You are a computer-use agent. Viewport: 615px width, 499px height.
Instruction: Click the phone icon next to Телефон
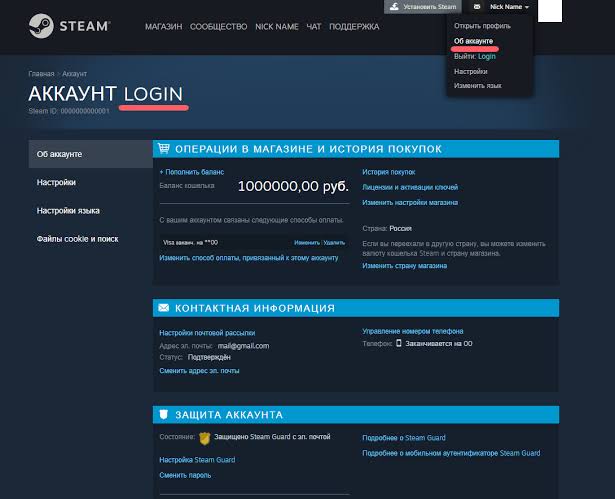398,344
